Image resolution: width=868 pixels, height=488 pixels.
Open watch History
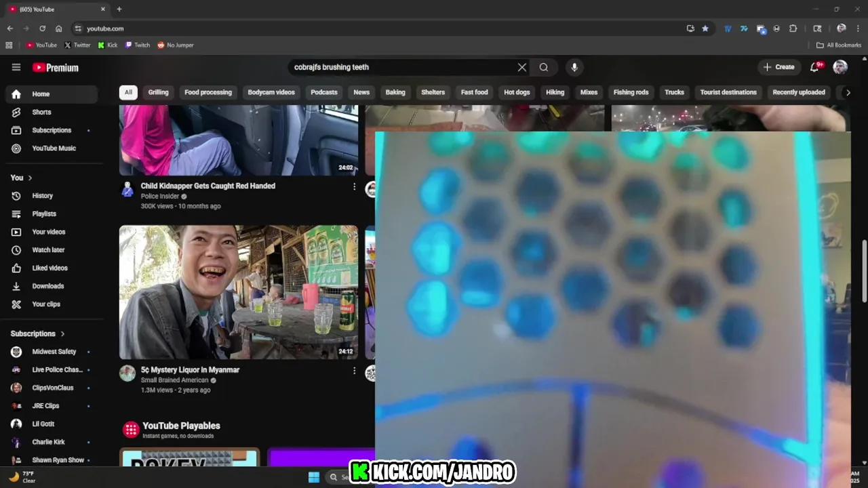[x=52, y=196]
